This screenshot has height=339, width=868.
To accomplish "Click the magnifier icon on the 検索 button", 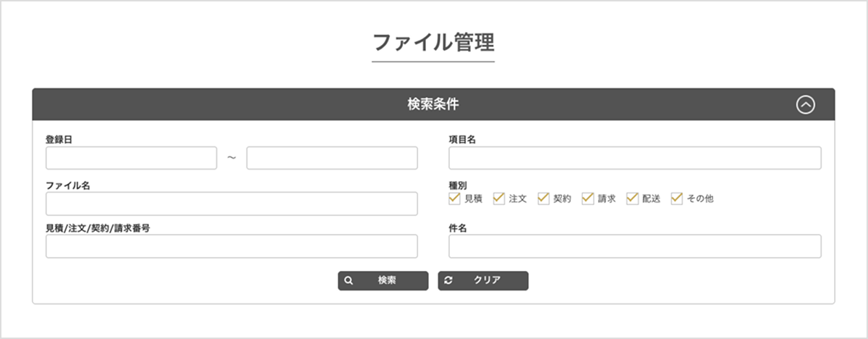I will [349, 281].
